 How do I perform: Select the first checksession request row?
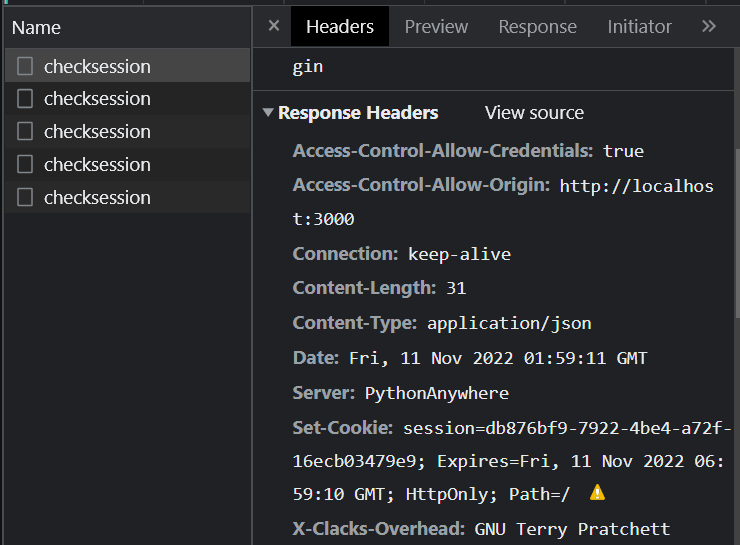(127, 66)
